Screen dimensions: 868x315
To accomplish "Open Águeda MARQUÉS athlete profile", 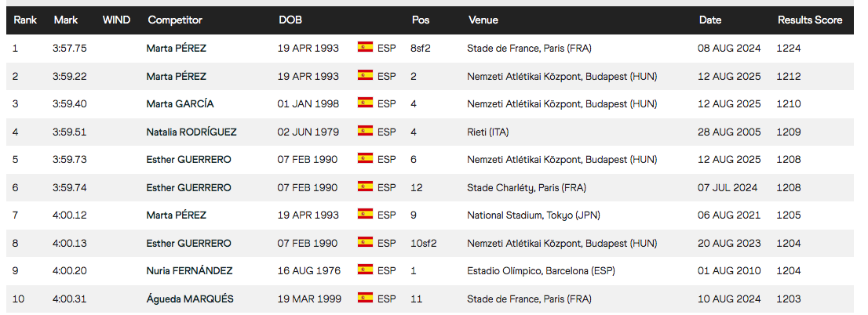I will pyautogui.click(x=190, y=299).
